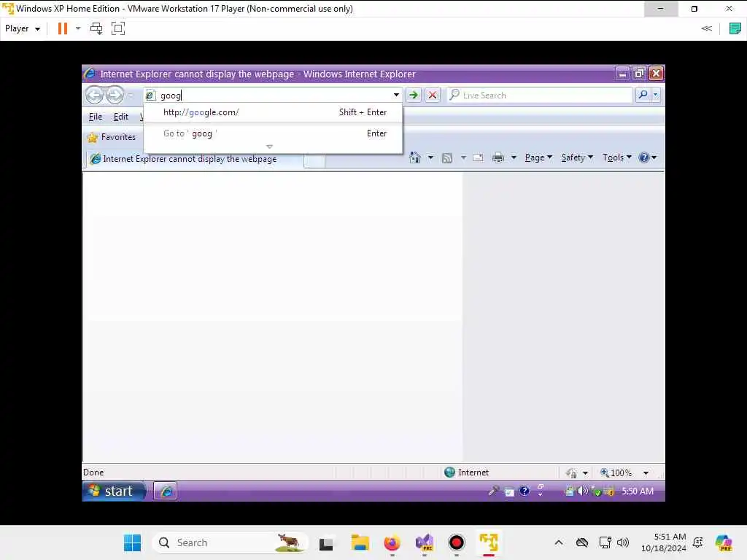The width and height of the screenshot is (747, 560).
Task: Select the 'Internet Explorer cannot display the webpage' tab
Action: pos(194,159)
